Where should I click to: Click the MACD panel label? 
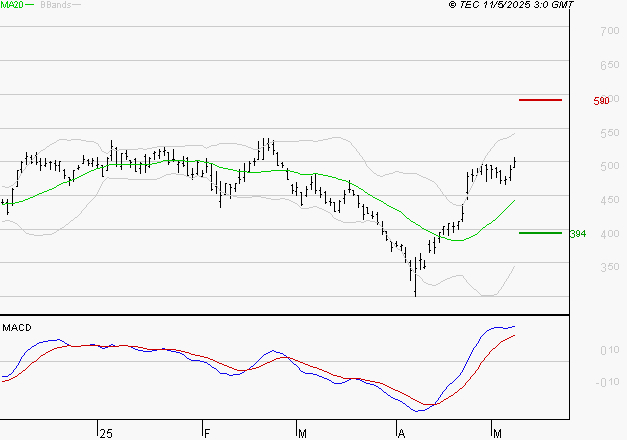coord(16,327)
